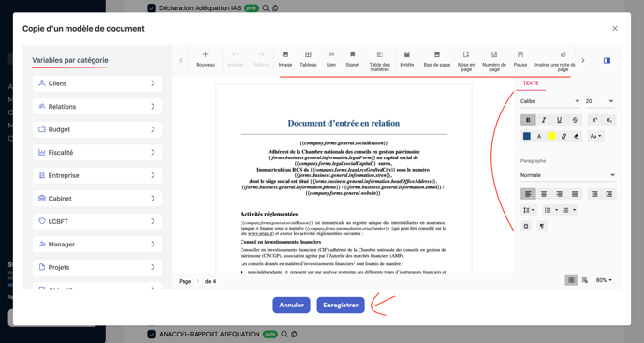
Task: Toggle underline formatting
Action: (559, 120)
